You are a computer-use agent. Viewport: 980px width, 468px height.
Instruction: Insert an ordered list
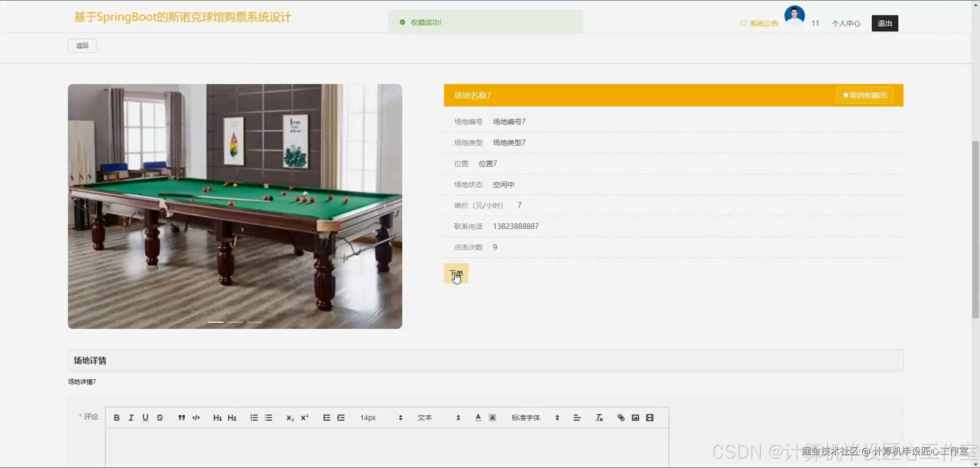[254, 417]
